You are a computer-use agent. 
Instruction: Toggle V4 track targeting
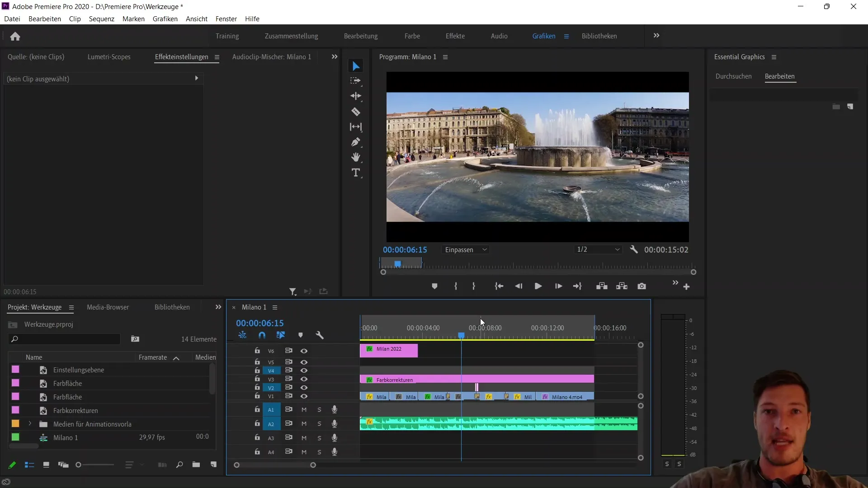pyautogui.click(x=271, y=371)
